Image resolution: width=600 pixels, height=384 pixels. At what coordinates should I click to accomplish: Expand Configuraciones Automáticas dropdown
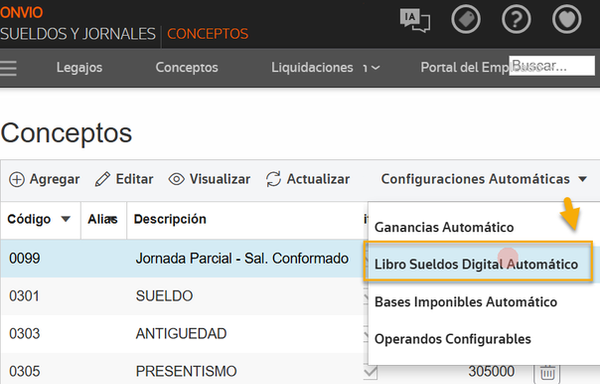(x=484, y=179)
